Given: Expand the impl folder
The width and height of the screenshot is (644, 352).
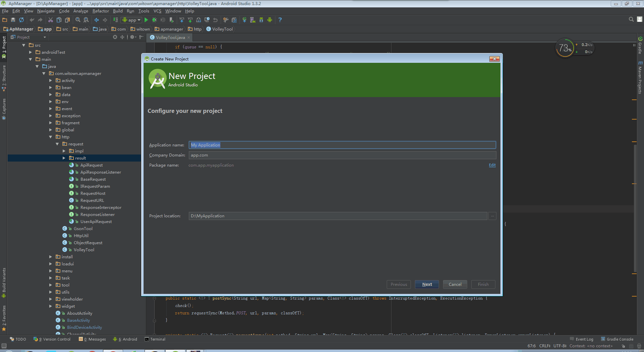Looking at the screenshot, I should [x=64, y=151].
